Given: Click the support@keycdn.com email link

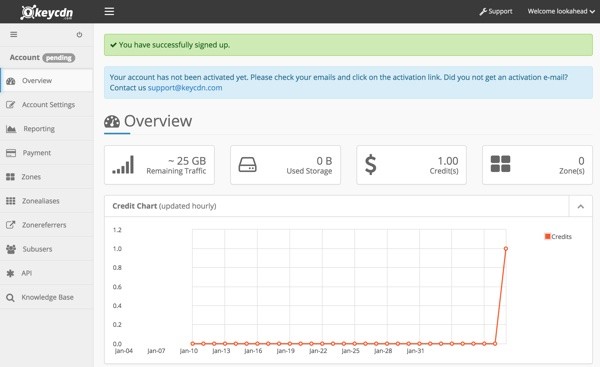Looking at the screenshot, I should pyautogui.click(x=185, y=88).
